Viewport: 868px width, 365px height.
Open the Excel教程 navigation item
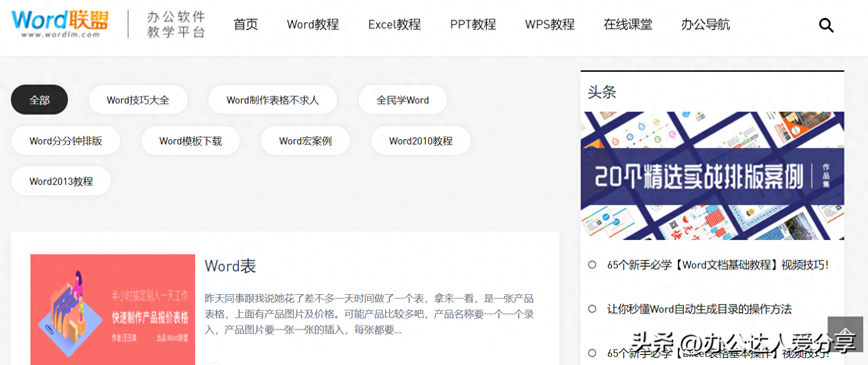pos(395,24)
